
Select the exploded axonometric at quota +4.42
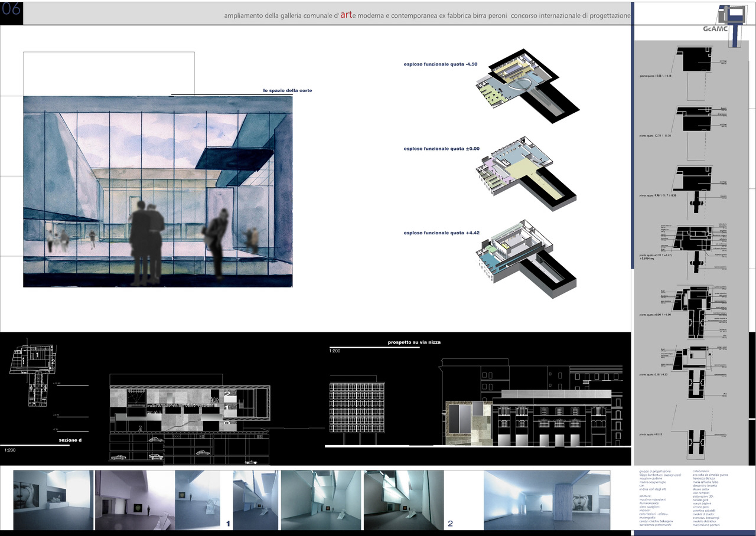tap(526, 259)
